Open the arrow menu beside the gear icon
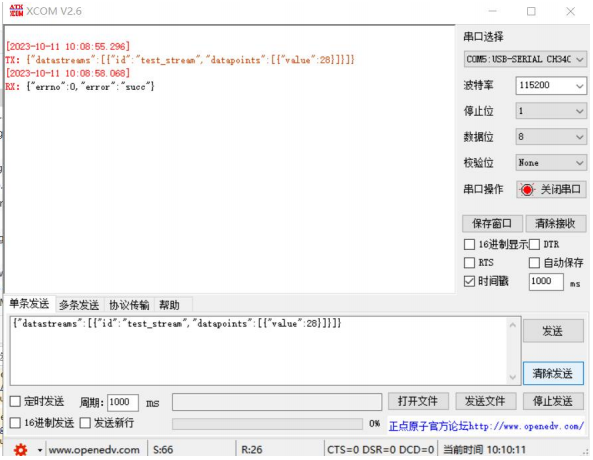The height and width of the screenshot is (460, 593). tap(39, 450)
